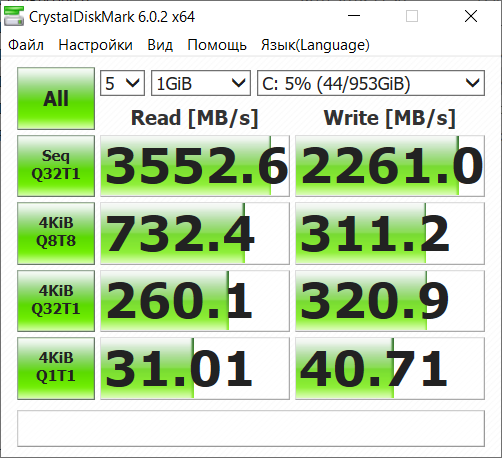Open the drive selection dropdown C: 5%
This screenshot has height=458, width=502.
tap(371, 83)
